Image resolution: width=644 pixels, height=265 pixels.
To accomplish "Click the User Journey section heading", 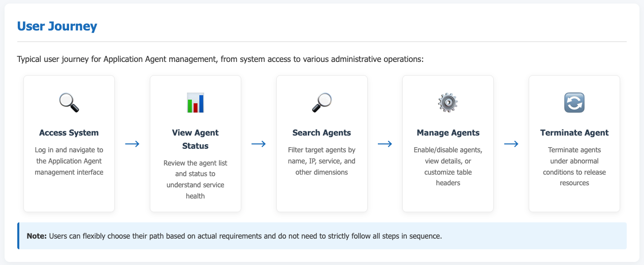I will click(x=57, y=26).
